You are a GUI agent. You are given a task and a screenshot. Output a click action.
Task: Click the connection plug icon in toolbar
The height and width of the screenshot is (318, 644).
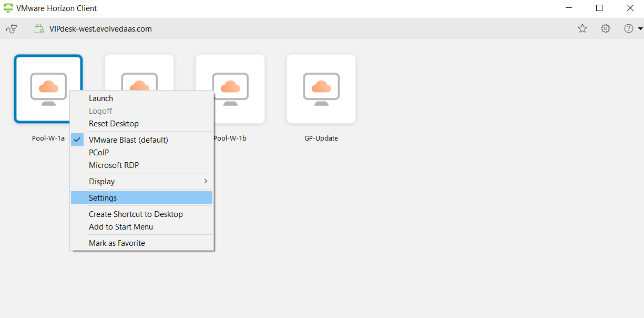point(12,29)
